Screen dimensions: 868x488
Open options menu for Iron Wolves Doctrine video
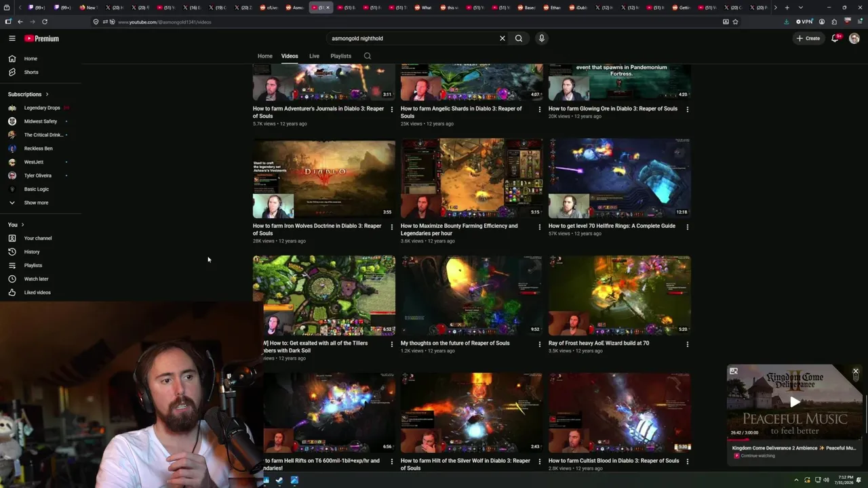[391, 226]
